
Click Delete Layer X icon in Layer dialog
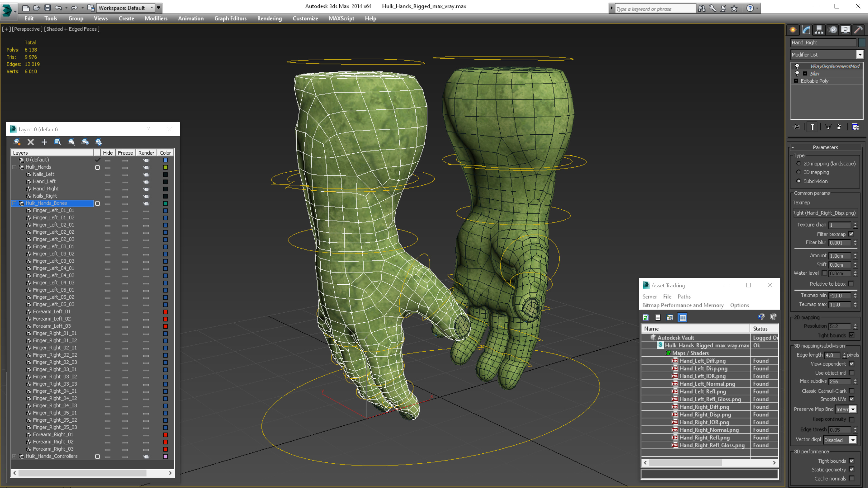coord(31,142)
